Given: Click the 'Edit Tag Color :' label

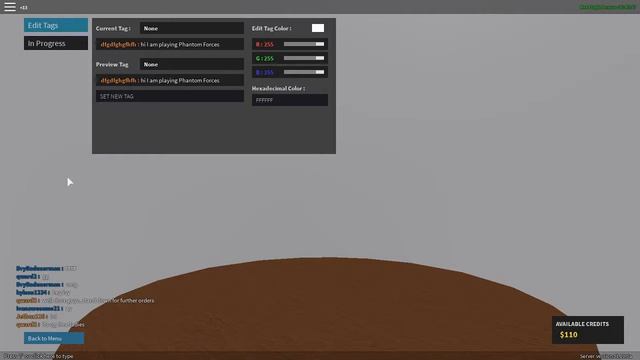Looking at the screenshot, I should coord(271,29).
